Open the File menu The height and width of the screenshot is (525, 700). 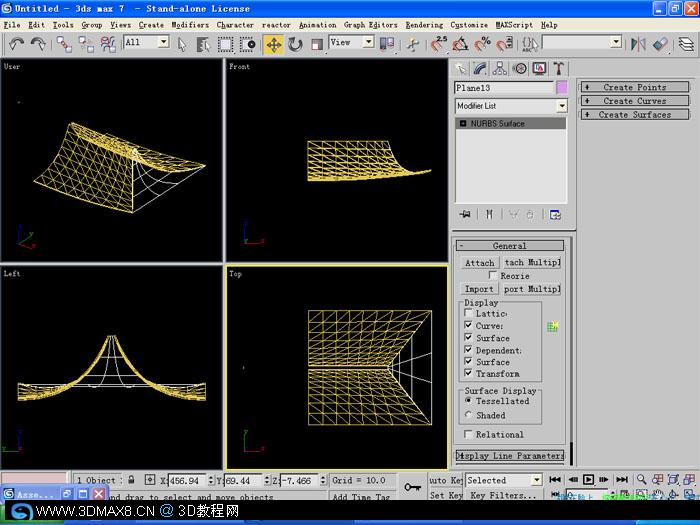tap(12, 25)
